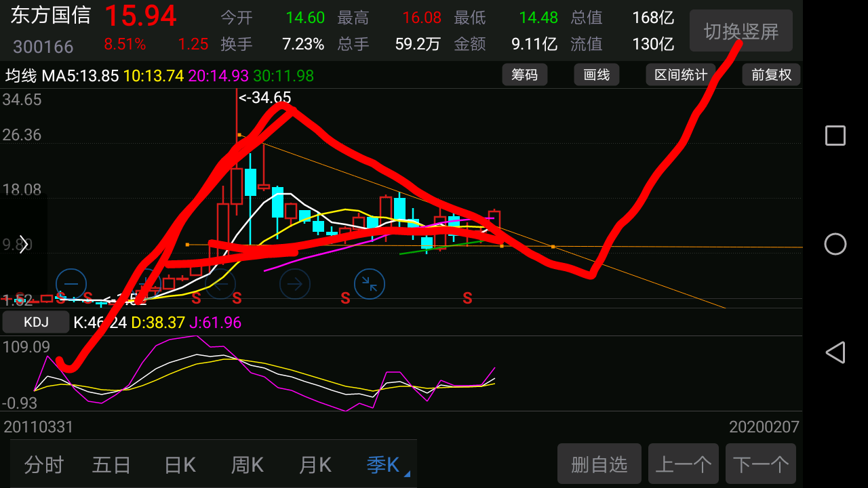Viewport: 868px width, 488px height.
Task: Change the KDJ indicator selector
Action: [x=36, y=323]
